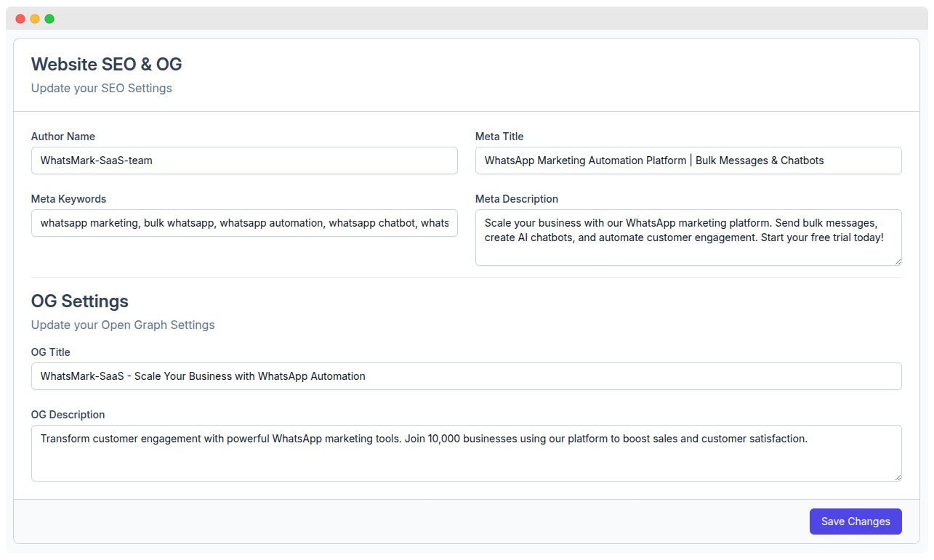The height and width of the screenshot is (560, 934).
Task: Click the "OG Settings" heading
Action: [80, 301]
